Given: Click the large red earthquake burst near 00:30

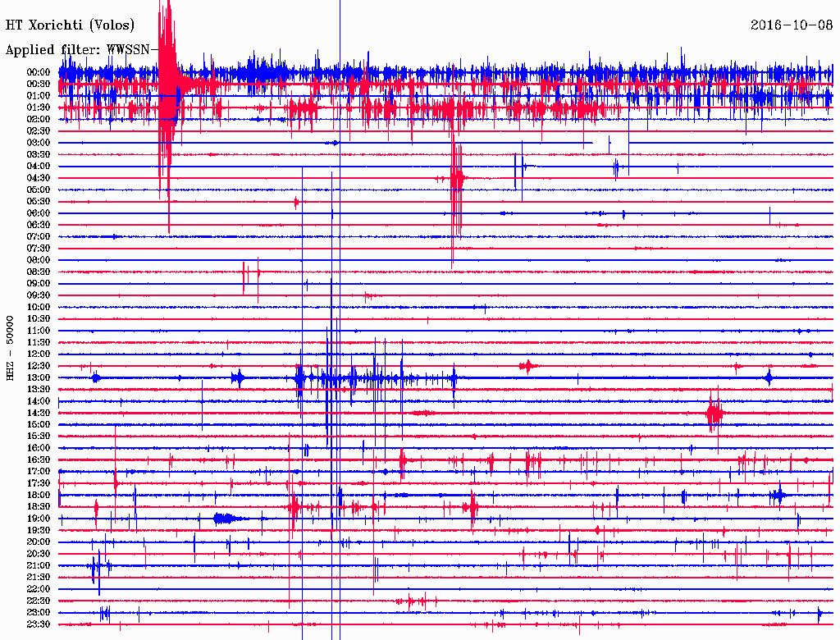Looking at the screenshot, I should pos(167,86).
